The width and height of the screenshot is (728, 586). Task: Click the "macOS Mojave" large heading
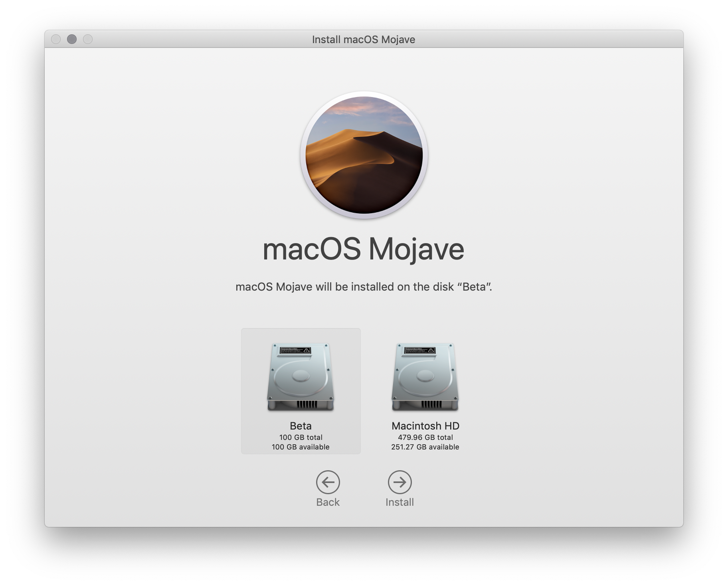pyautogui.click(x=364, y=249)
